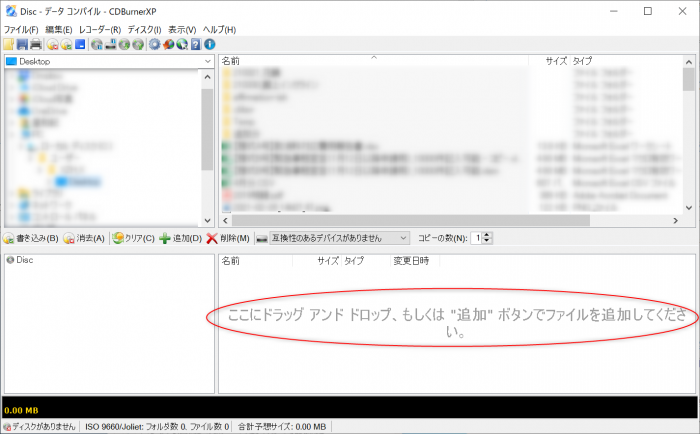Click the CDBurnerXP title bar app icon
Image resolution: width=700 pixels, height=434 pixels.
click(x=11, y=11)
